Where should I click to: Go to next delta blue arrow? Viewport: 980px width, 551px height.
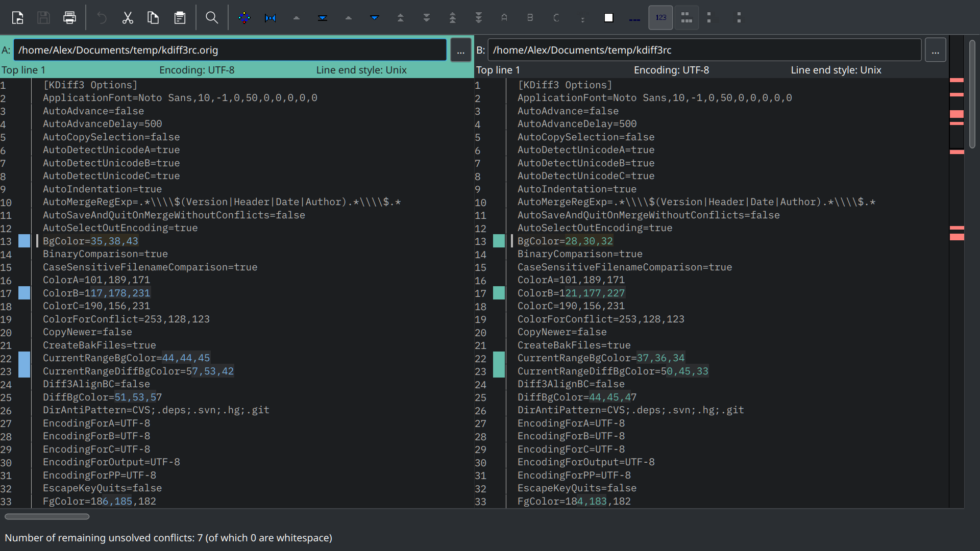click(x=375, y=18)
